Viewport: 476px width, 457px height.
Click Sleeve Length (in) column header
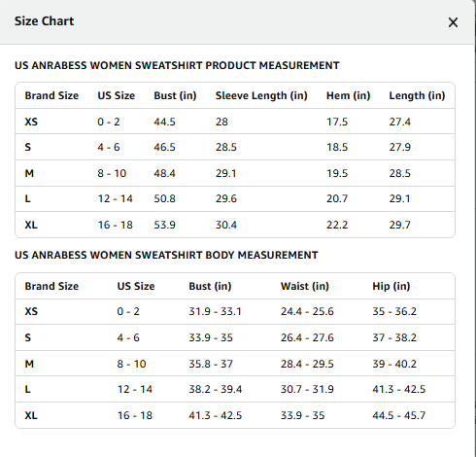[x=261, y=95]
